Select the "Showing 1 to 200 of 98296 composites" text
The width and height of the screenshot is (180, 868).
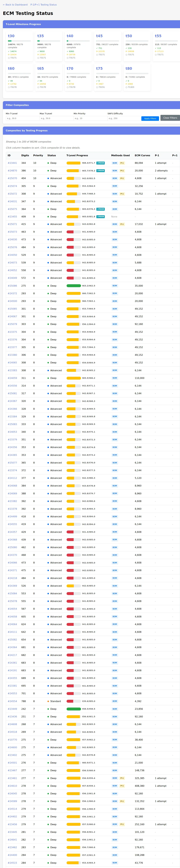coord(29,142)
